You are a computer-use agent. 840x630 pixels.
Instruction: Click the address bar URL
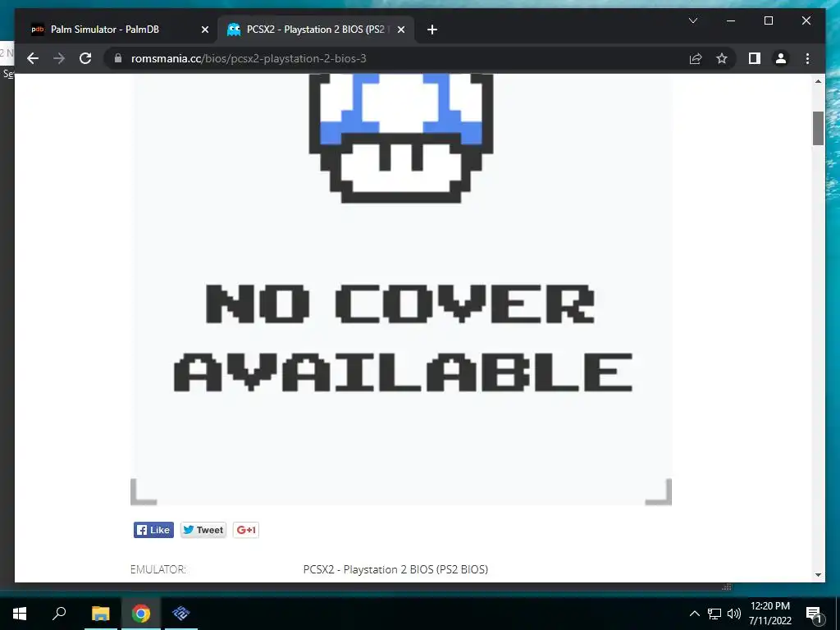[x=249, y=58]
